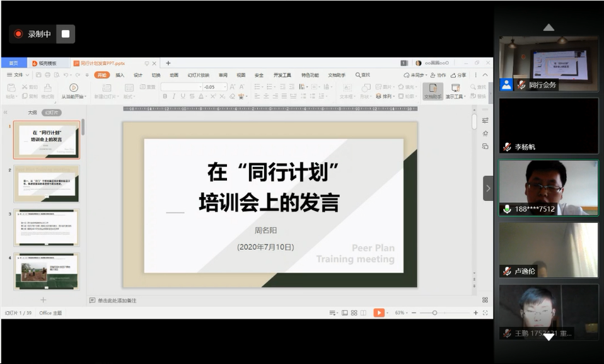
Task: Open 演示工具 presentation tools
Action: (454, 91)
